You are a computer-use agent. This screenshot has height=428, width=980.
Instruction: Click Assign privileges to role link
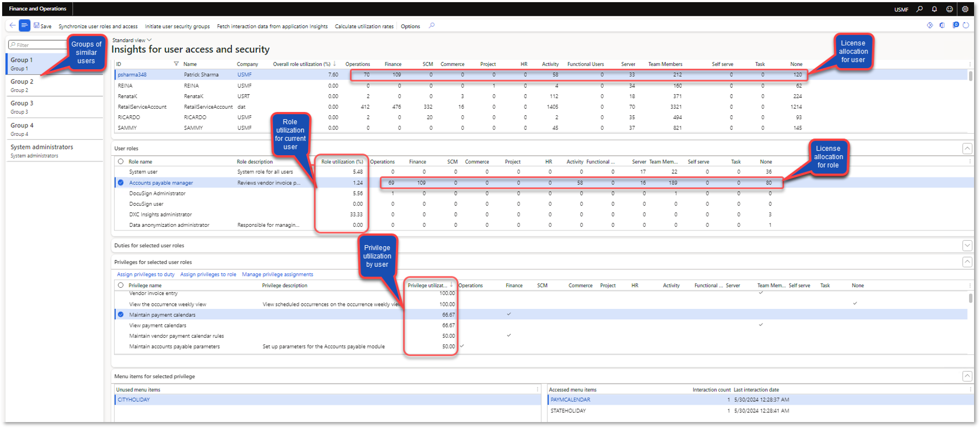[x=208, y=274]
